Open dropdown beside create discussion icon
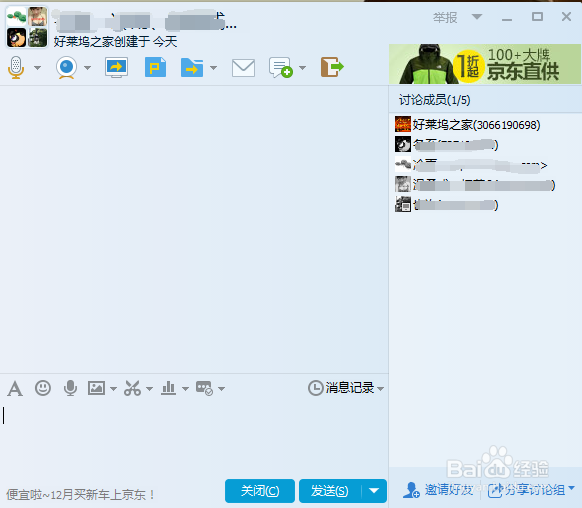This screenshot has height=508, width=582. (303, 68)
